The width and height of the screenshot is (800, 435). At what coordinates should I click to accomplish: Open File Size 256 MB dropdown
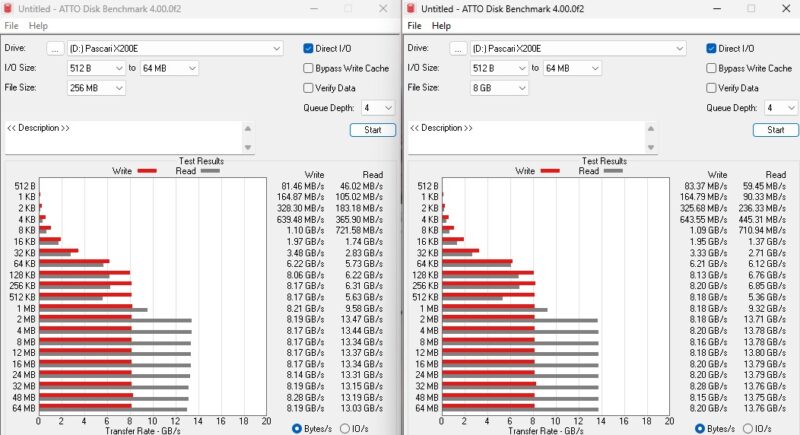[96, 88]
